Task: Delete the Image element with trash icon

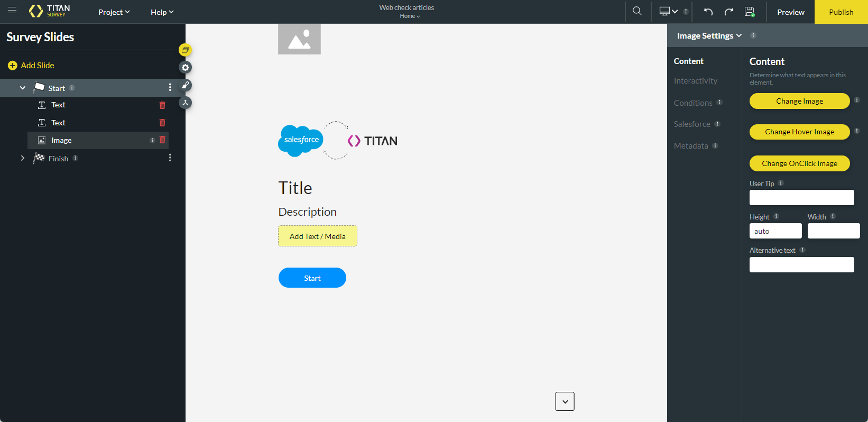Action: pyautogui.click(x=162, y=140)
